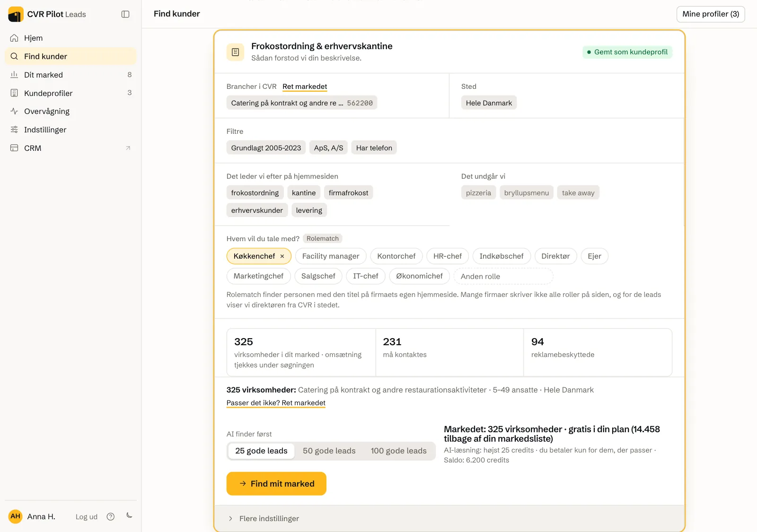Screen dimensions: 757x532
Task: Toggle the HR-chef role chip
Action: (x=448, y=256)
